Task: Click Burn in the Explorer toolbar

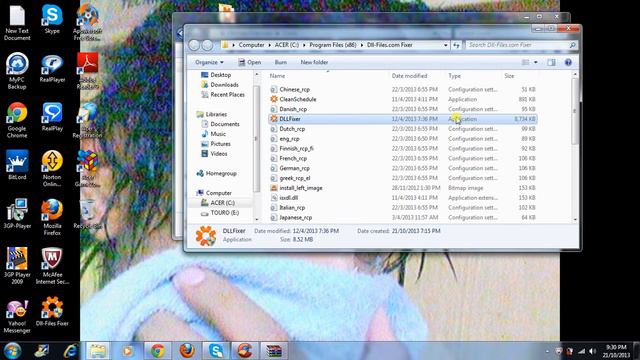Action: click(280, 62)
